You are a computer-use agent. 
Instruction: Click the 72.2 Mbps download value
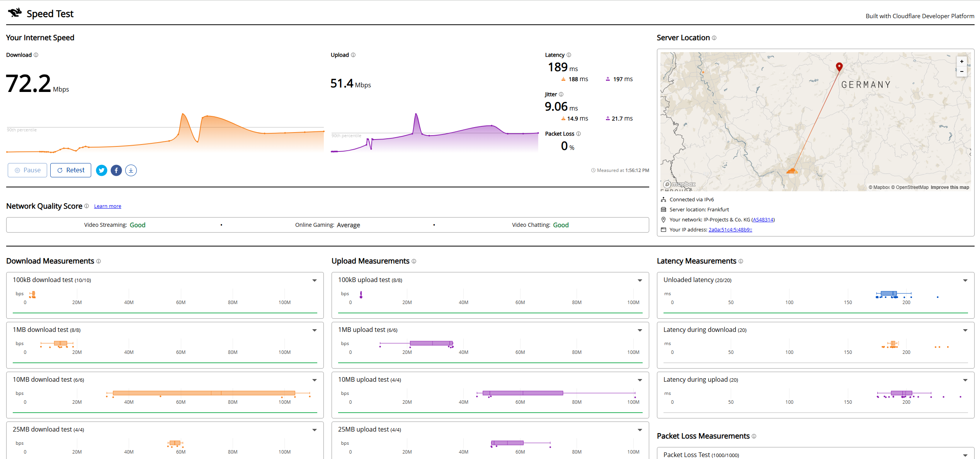[37, 84]
